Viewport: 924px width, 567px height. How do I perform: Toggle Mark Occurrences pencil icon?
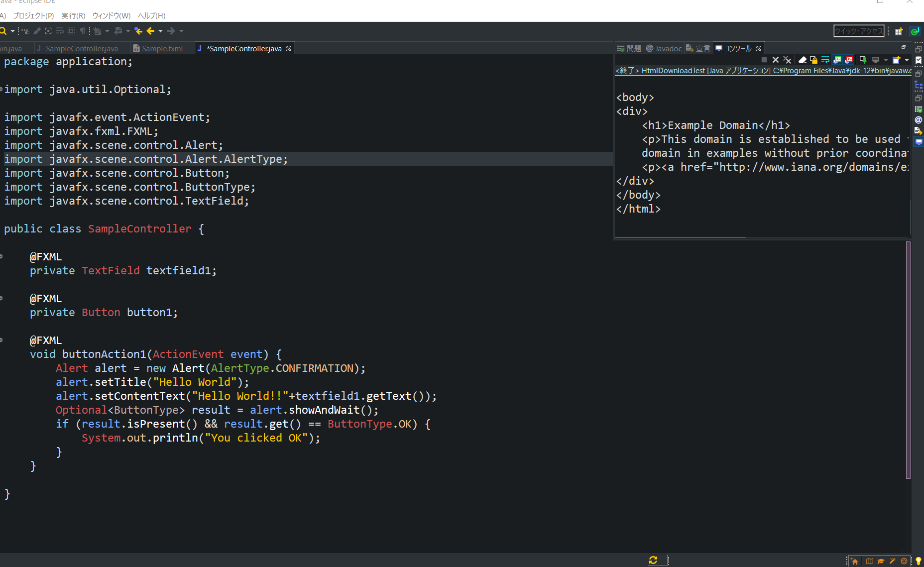coord(37,31)
